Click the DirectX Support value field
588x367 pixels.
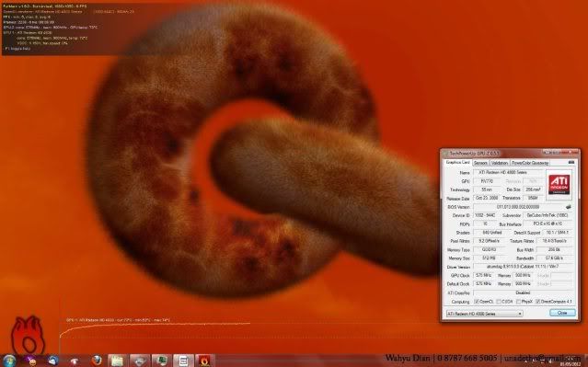click(558, 233)
